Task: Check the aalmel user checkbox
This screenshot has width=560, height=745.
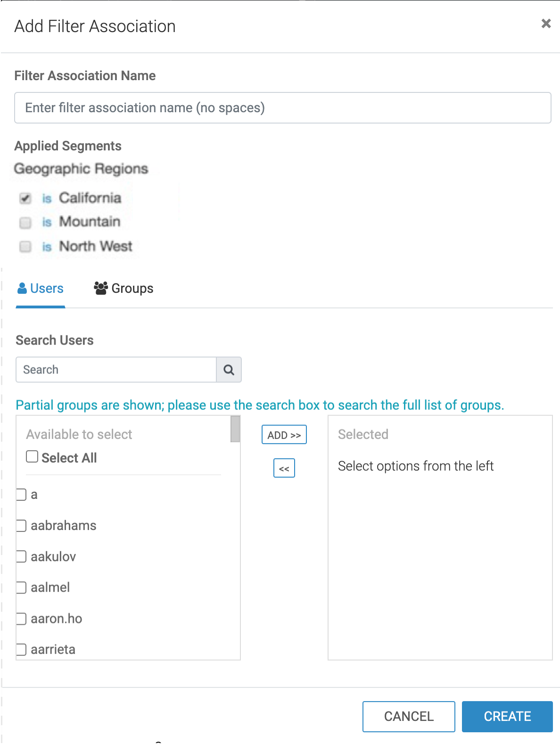Action: [21, 588]
